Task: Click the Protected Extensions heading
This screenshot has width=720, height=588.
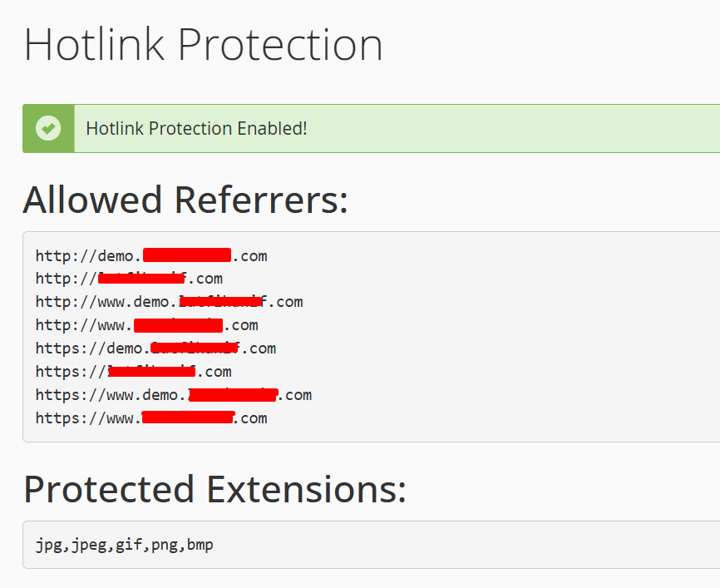Action: (215, 489)
